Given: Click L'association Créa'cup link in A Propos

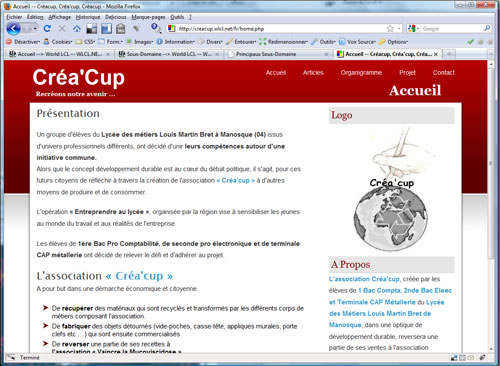Looking at the screenshot, I should [364, 279].
